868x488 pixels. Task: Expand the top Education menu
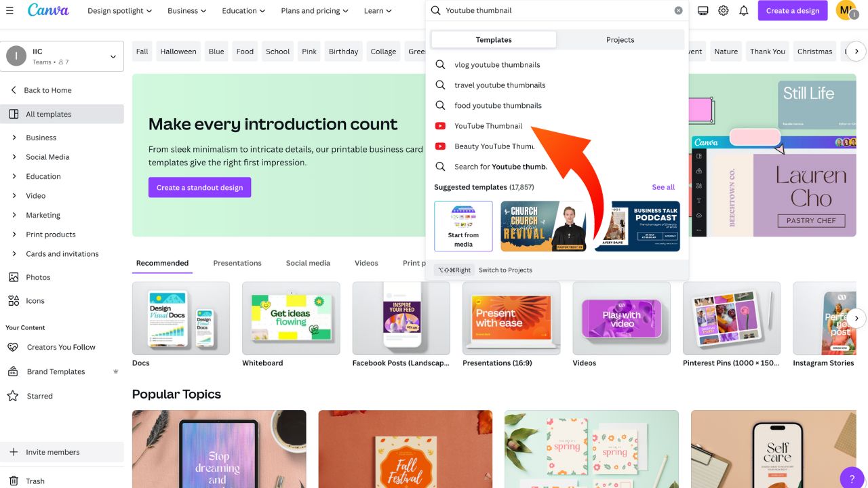244,11
